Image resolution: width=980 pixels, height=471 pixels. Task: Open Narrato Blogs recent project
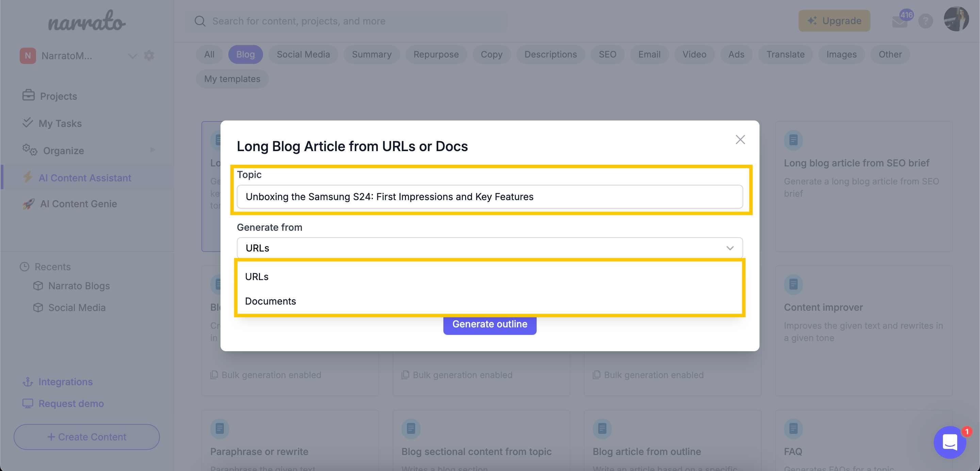(79, 286)
